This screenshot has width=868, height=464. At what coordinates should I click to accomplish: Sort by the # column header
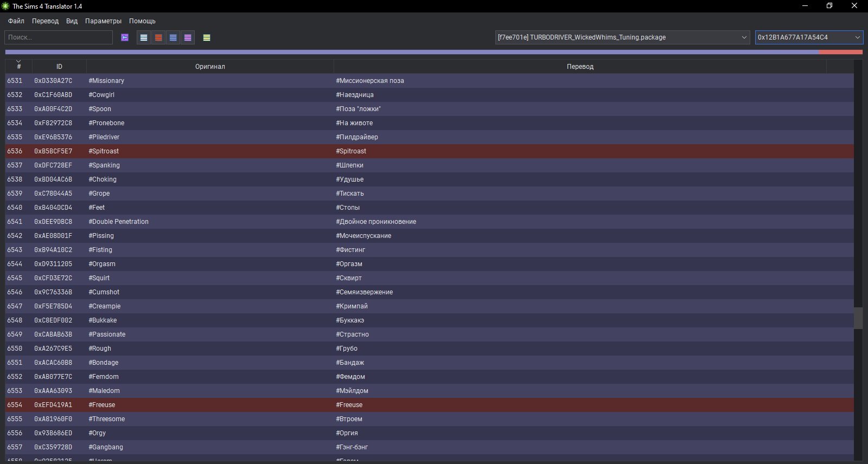19,66
